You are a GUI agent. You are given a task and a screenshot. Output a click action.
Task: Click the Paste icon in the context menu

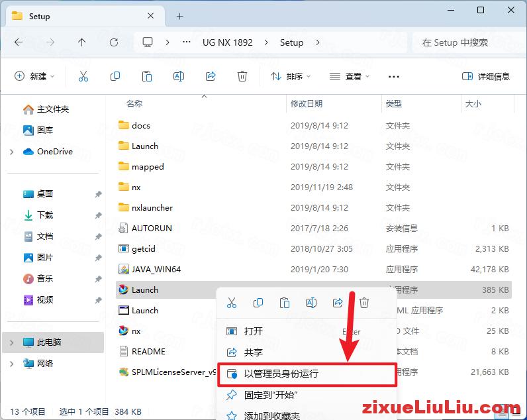[x=284, y=303]
